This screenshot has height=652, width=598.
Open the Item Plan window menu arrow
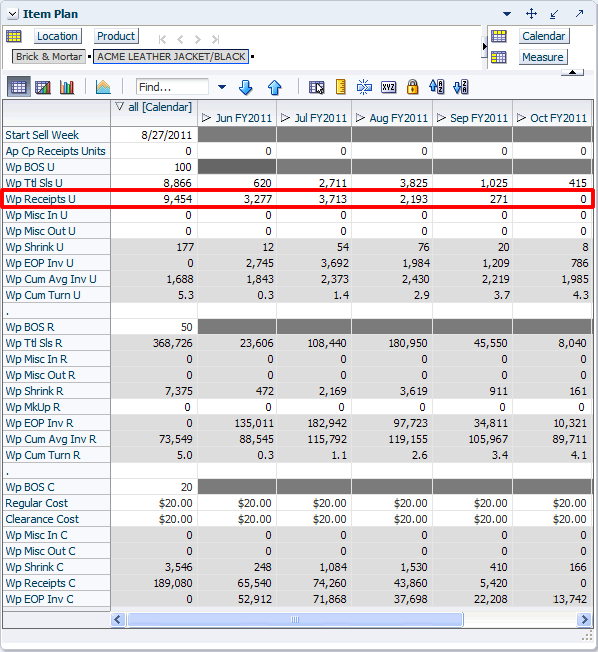coord(507,14)
